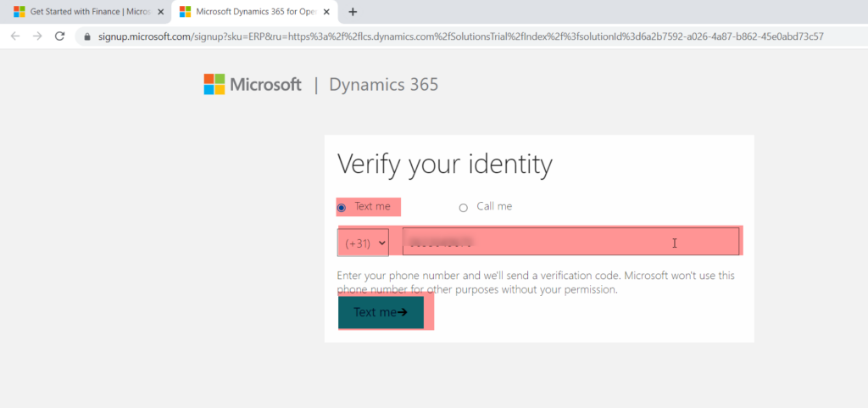Click the Microsoft logo
The height and width of the screenshot is (408, 868).
pos(253,85)
